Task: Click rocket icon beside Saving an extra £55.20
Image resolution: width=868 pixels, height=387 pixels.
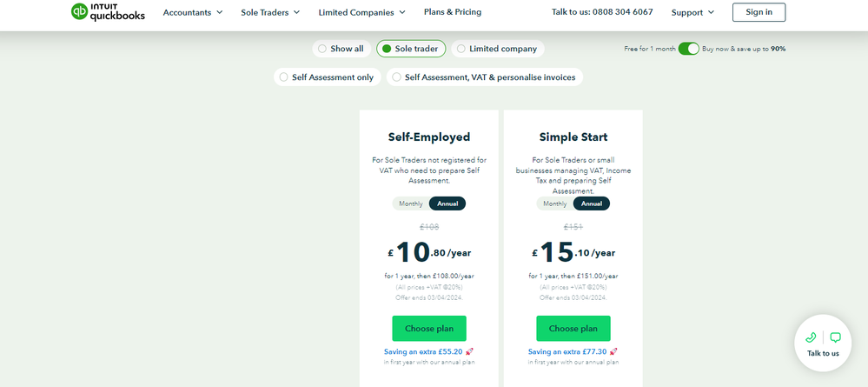Action: (x=469, y=352)
